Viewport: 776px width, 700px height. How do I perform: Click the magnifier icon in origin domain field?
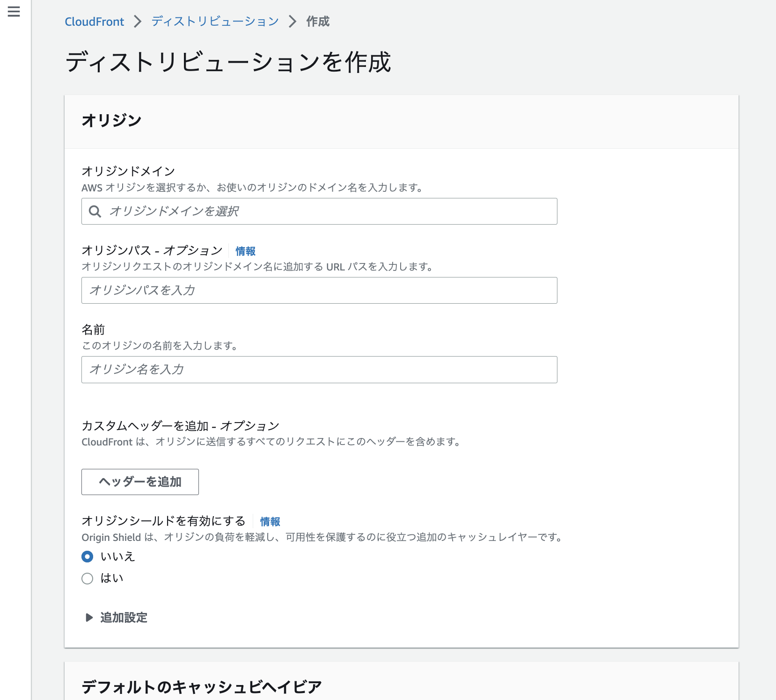95,211
